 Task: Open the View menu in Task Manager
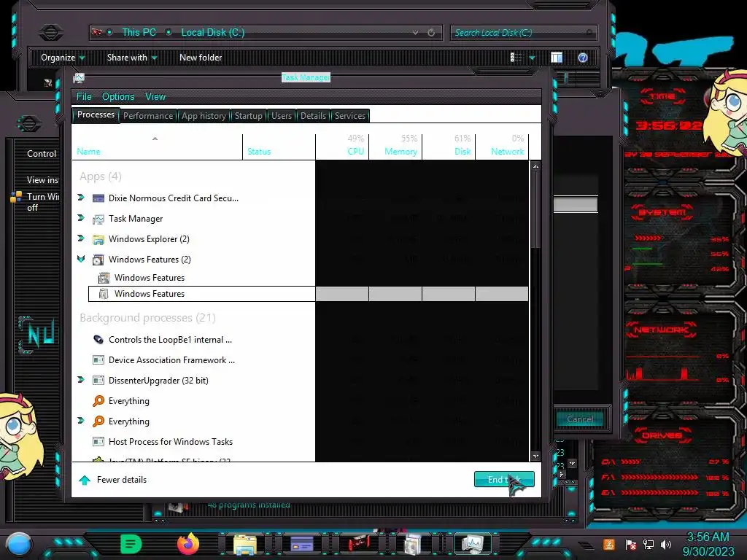pos(155,97)
